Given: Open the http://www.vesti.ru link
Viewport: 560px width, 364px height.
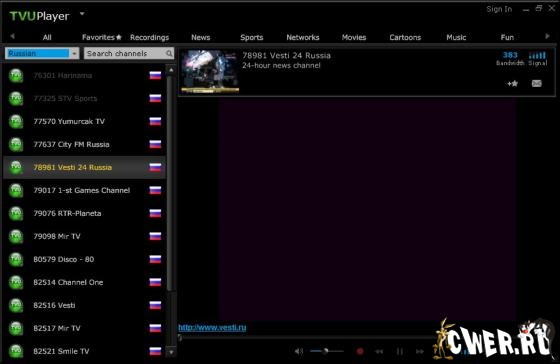Looking at the screenshot, I should pyautogui.click(x=212, y=328).
